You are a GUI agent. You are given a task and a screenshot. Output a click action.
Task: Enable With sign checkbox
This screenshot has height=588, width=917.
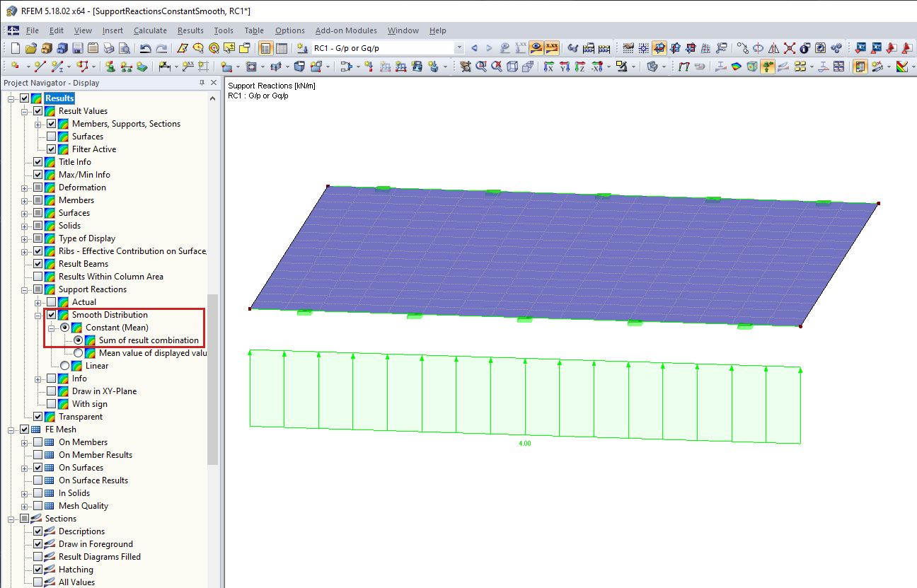tap(51, 404)
